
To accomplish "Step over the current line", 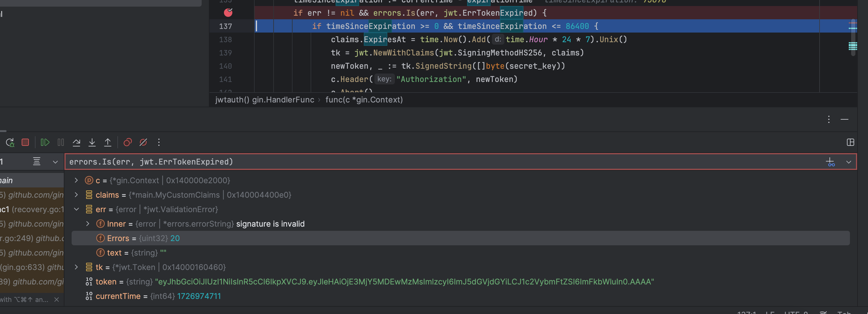I will click(76, 142).
